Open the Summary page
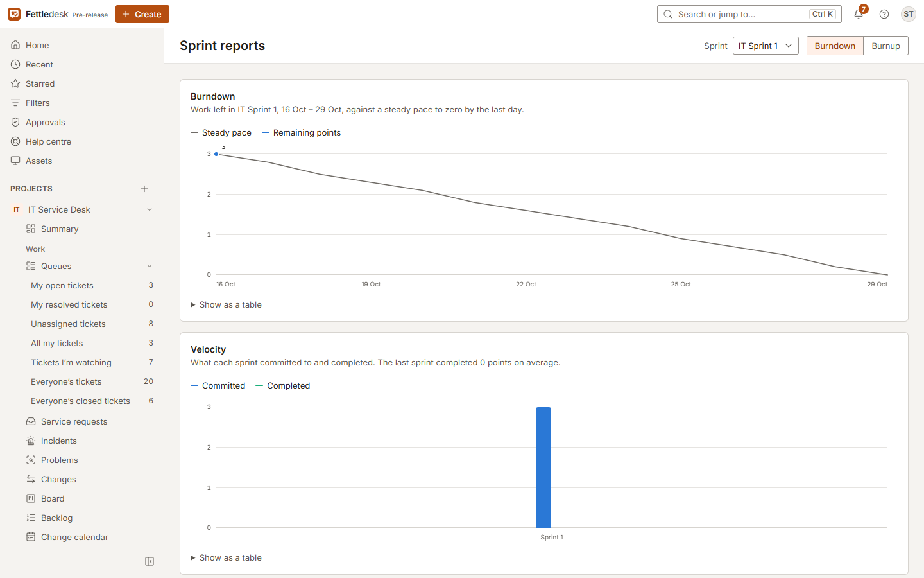 (89, 229)
